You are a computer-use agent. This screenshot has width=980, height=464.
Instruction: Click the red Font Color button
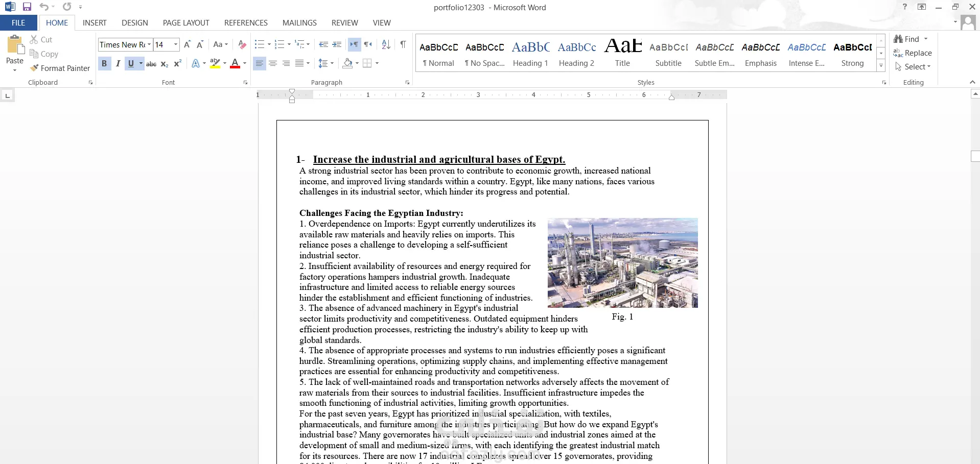[235, 63]
